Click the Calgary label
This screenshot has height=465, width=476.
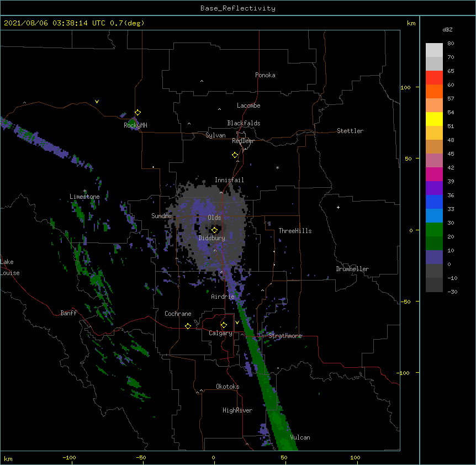[220, 333]
